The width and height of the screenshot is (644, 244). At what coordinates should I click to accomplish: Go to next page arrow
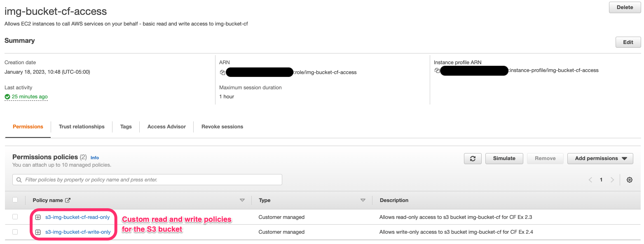(612, 180)
